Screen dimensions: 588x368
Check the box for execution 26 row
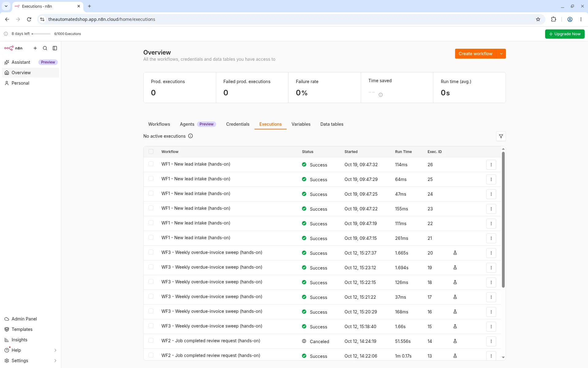pos(151,164)
